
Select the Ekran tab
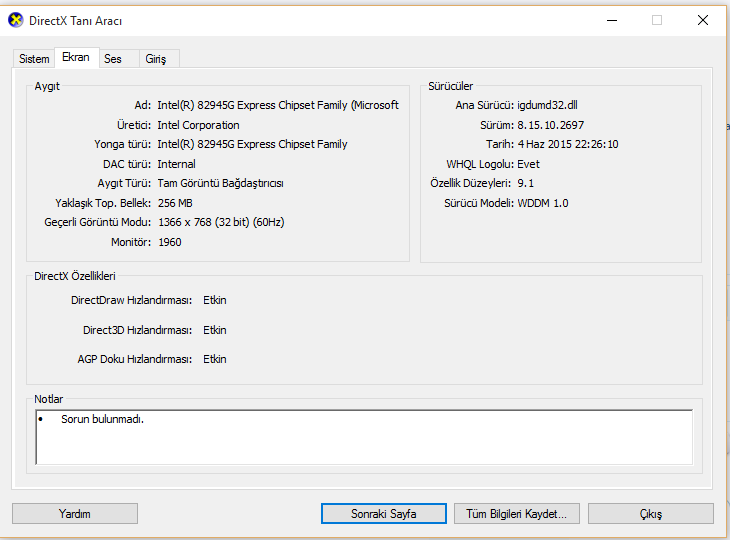[76, 57]
